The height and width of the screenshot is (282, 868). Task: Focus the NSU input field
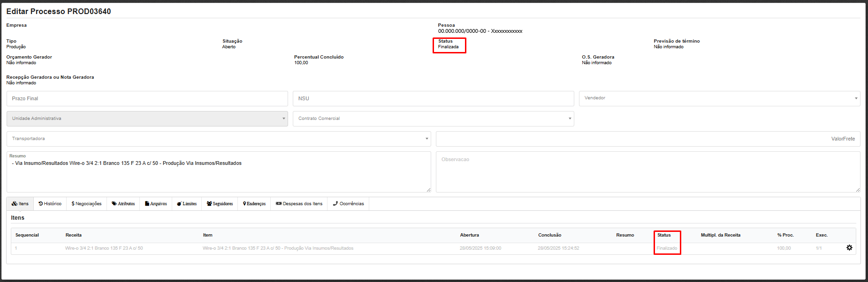433,98
